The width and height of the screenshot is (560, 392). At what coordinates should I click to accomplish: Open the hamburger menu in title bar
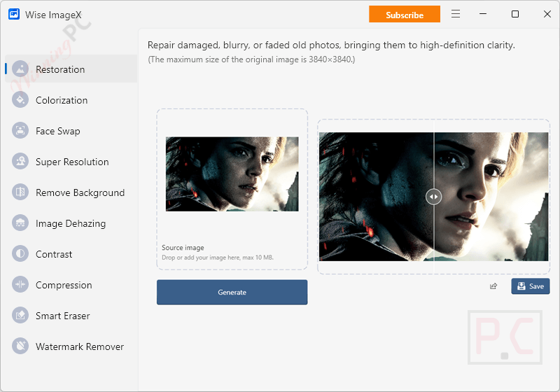point(456,14)
